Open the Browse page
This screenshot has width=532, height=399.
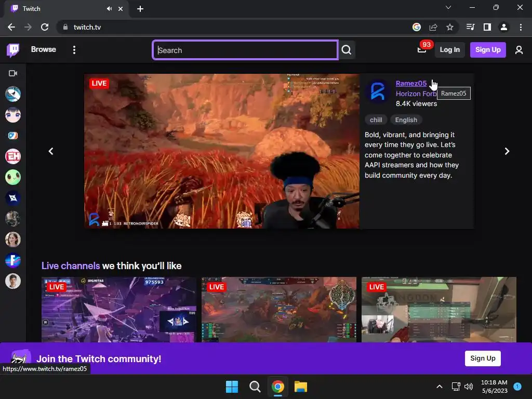click(x=44, y=49)
